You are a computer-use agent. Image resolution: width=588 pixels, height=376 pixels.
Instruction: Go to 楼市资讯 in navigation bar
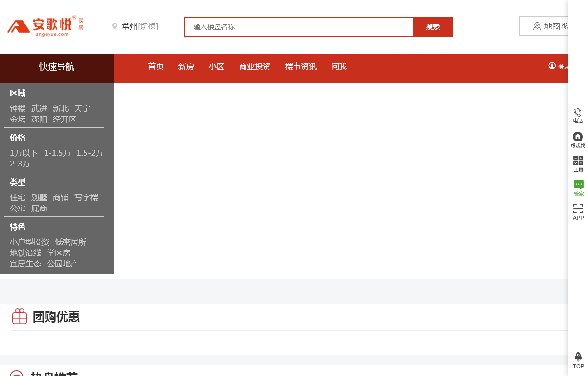click(x=301, y=67)
